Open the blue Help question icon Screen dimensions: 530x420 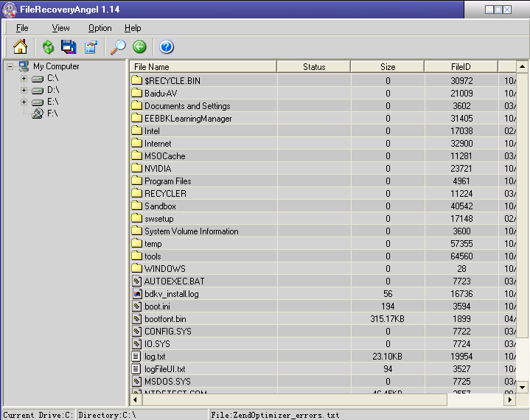pyautogui.click(x=167, y=47)
